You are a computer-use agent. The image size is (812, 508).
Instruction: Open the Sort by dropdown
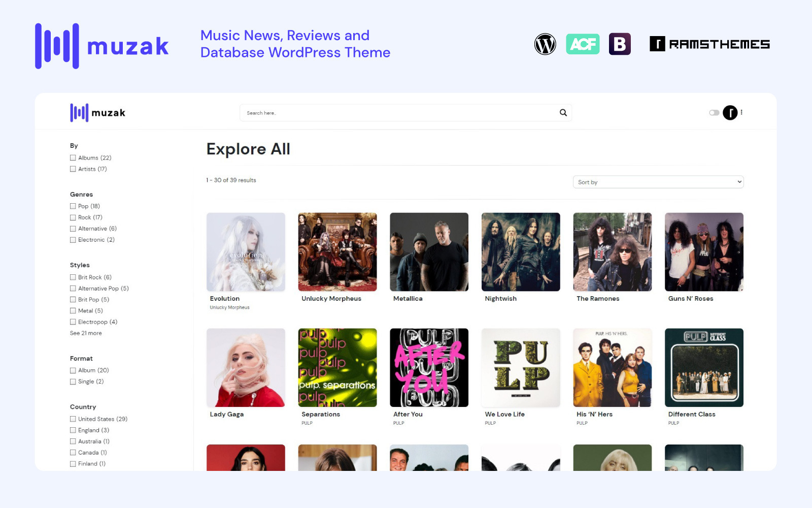coord(658,182)
